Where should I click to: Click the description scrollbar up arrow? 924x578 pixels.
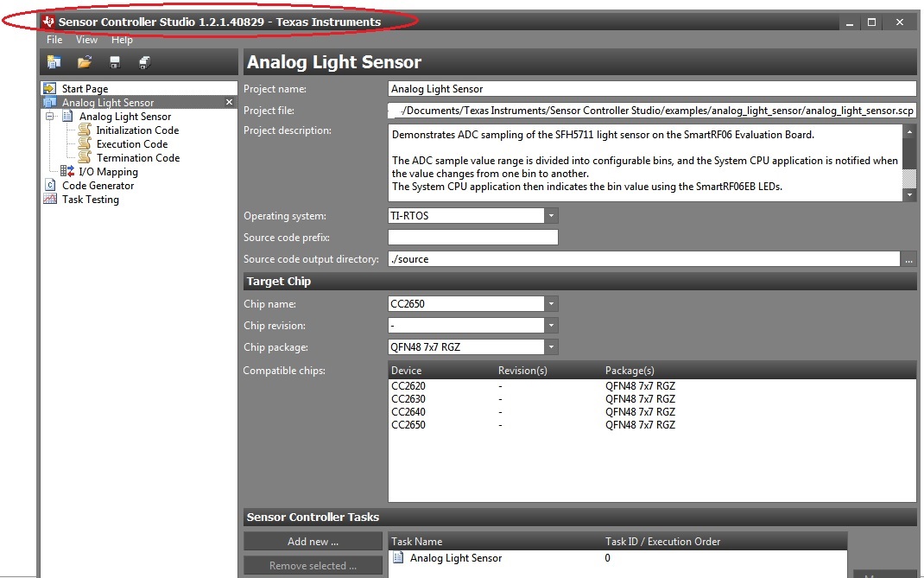coord(909,131)
